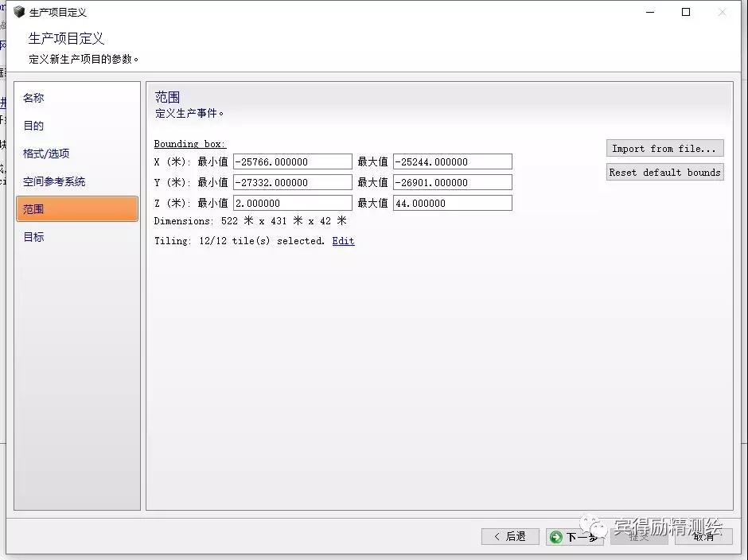Proceed with the 下一步 button
748x560 pixels.
[575, 537]
